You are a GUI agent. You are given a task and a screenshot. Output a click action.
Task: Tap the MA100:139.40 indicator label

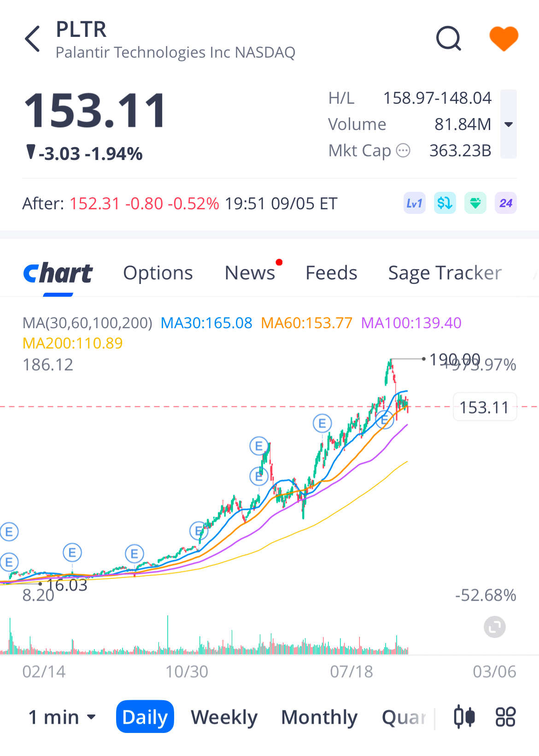point(411,323)
